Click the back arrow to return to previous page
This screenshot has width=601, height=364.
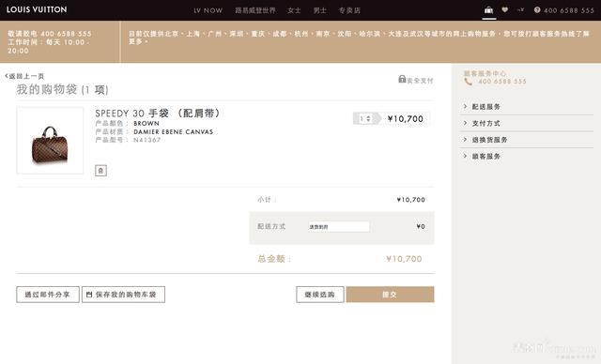click(7, 76)
